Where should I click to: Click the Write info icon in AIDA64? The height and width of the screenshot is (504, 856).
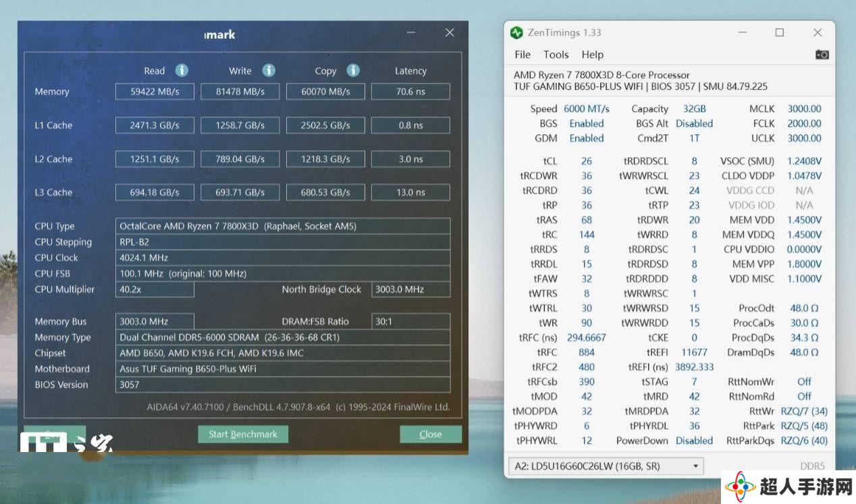(x=269, y=70)
